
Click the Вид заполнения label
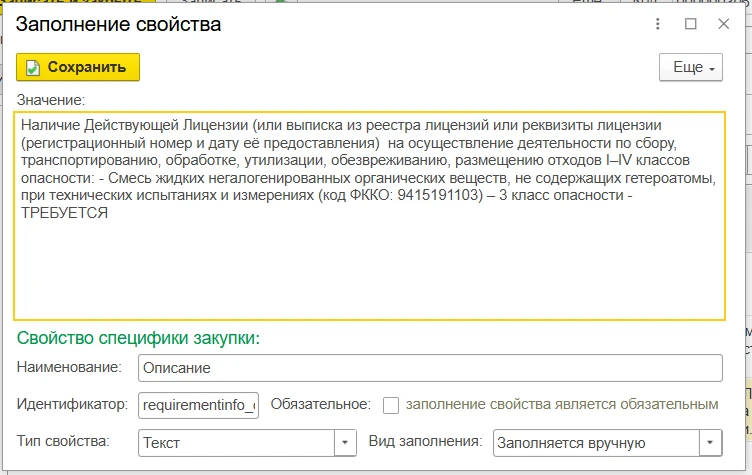425,441
